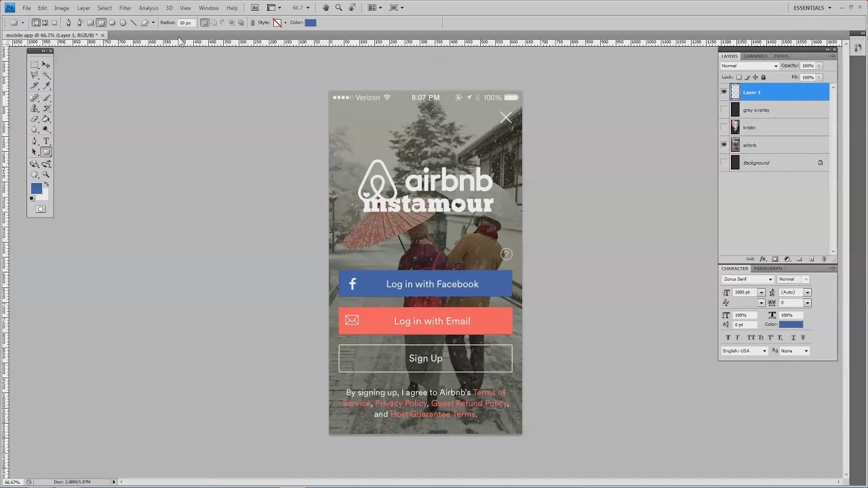Viewport: 868px width, 488px height.
Task: Swap foreground and background colors
Action: (46, 184)
